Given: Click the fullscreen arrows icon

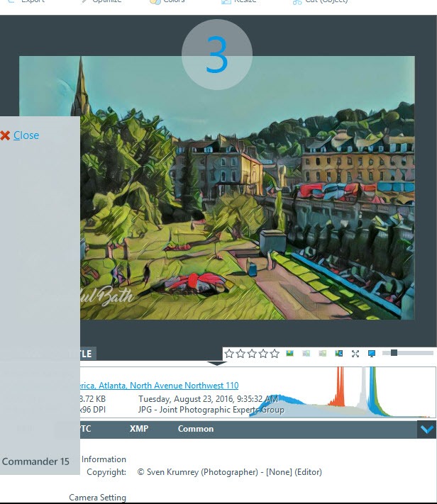Looking at the screenshot, I should [355, 354].
